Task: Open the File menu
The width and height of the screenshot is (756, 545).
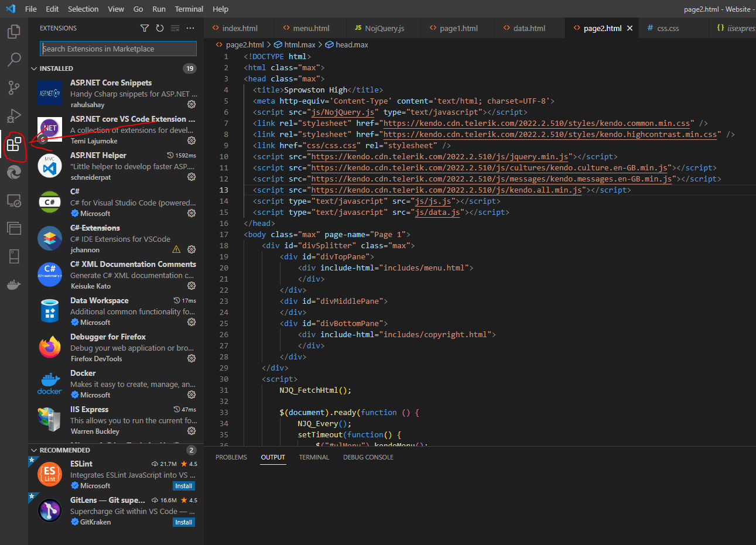Action: pos(31,9)
